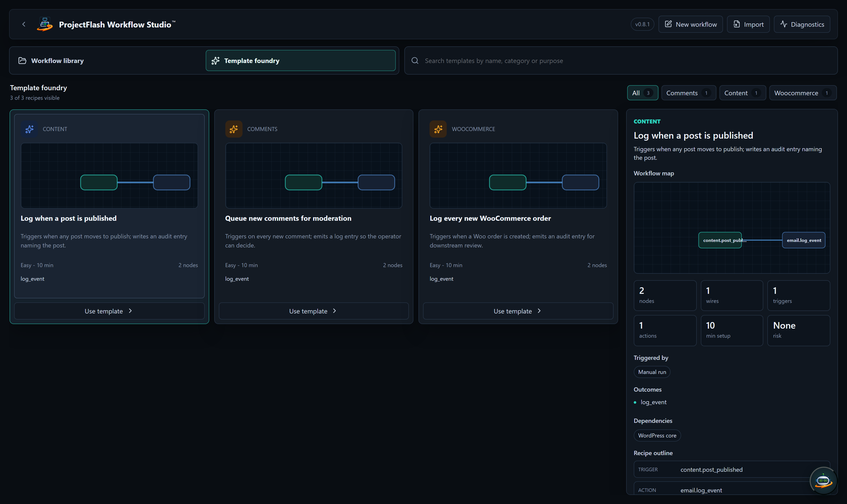Click the '1 triggers' stat tile

click(x=799, y=296)
